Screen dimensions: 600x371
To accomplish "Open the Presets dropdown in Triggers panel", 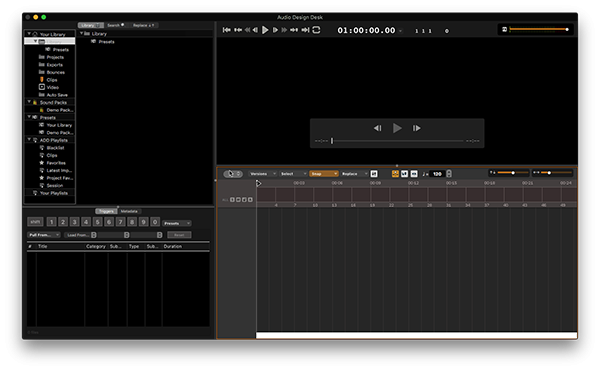I will coord(177,223).
